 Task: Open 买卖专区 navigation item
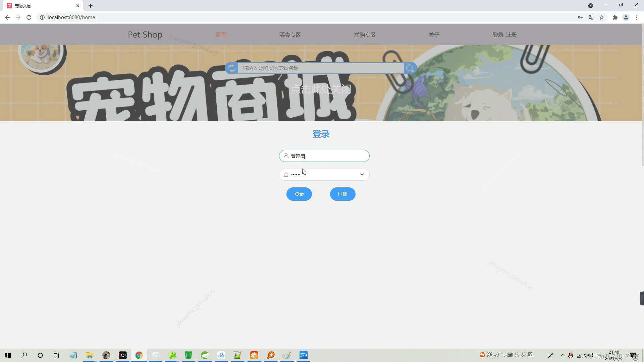[x=290, y=35]
